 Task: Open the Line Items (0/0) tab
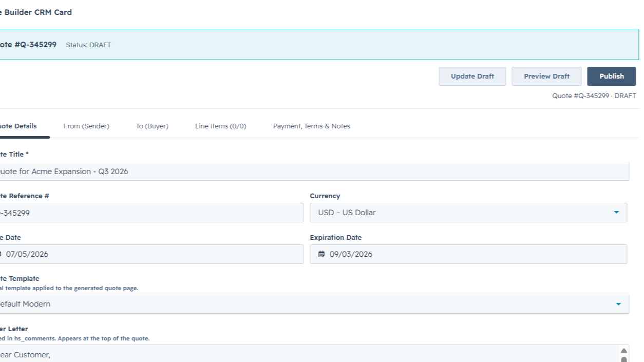click(x=221, y=126)
